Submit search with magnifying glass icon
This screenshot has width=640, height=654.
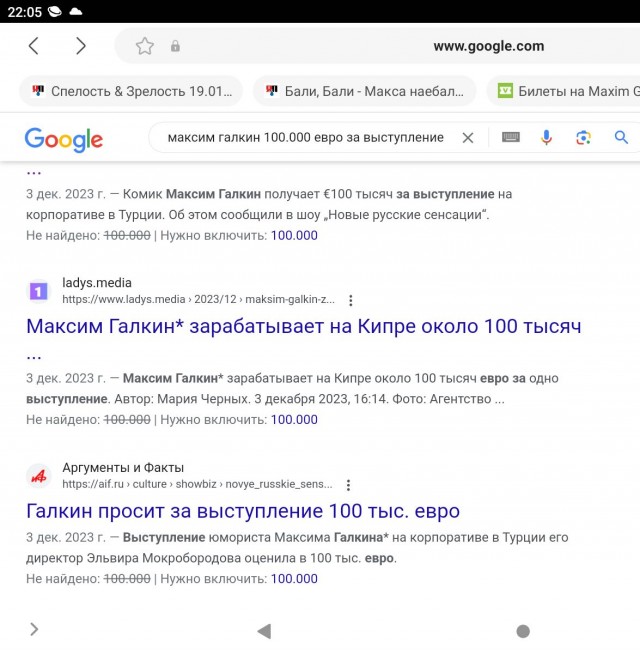(x=621, y=137)
